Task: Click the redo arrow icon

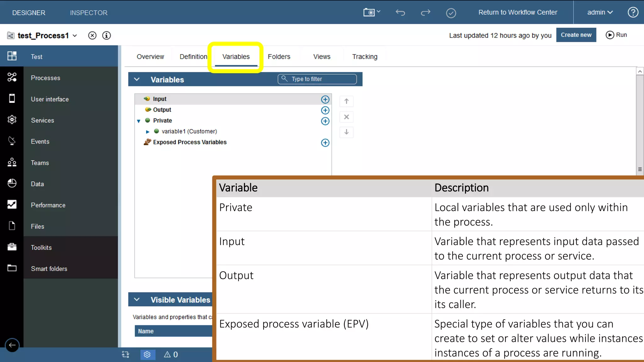Action: tap(425, 13)
